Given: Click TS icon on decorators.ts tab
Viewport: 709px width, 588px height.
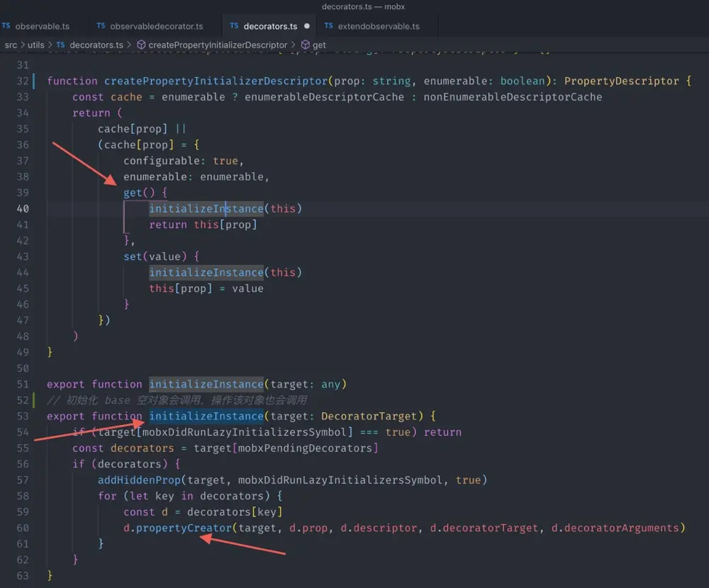Looking at the screenshot, I should [234, 26].
